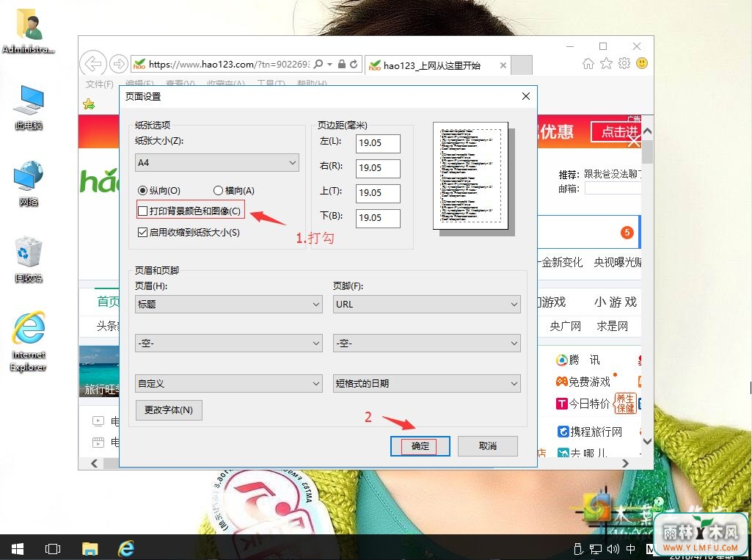Click the 中 input method indicator
Screen dimensions: 752x560
click(x=630, y=548)
